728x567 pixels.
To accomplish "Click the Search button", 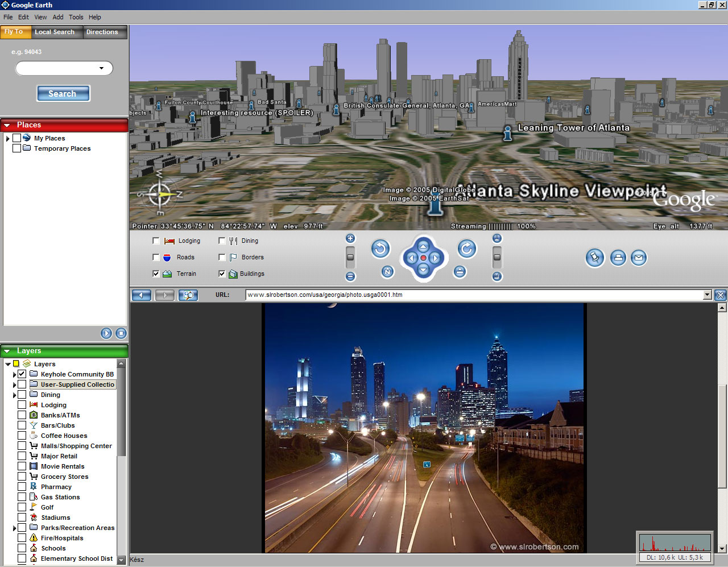I will (x=63, y=93).
